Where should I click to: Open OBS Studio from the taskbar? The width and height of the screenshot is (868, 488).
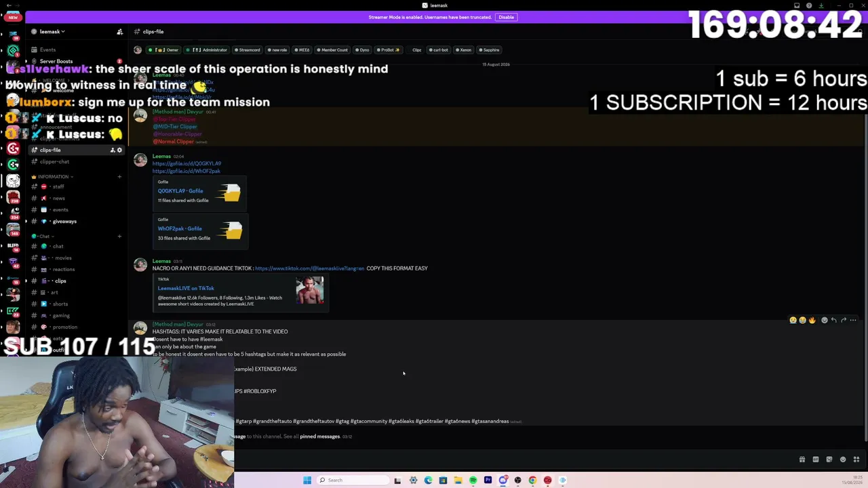tap(517, 480)
